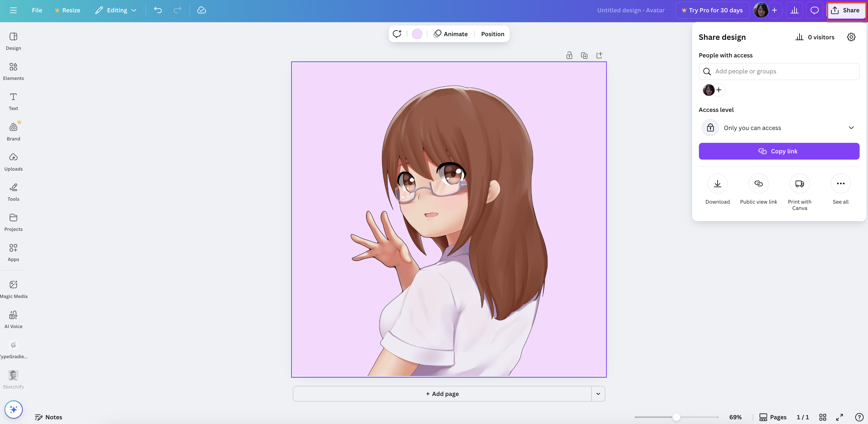
Task: Click the lavender background color swatch
Action: [x=417, y=34]
